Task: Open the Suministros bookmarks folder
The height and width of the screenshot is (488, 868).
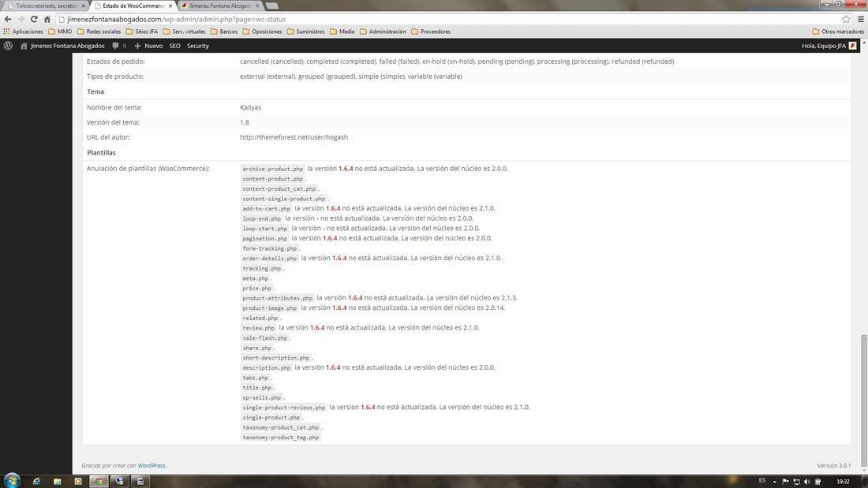Action: (x=305, y=32)
